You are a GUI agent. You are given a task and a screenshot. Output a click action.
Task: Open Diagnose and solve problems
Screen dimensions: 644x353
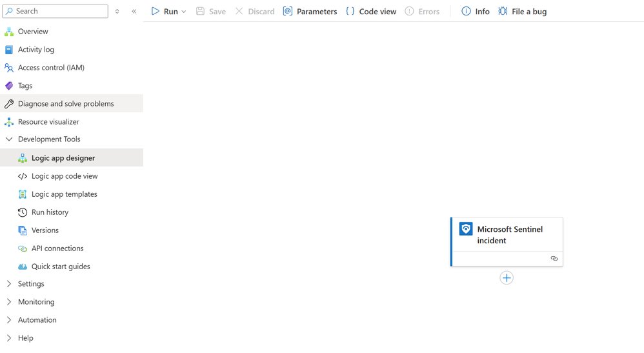pos(72,103)
